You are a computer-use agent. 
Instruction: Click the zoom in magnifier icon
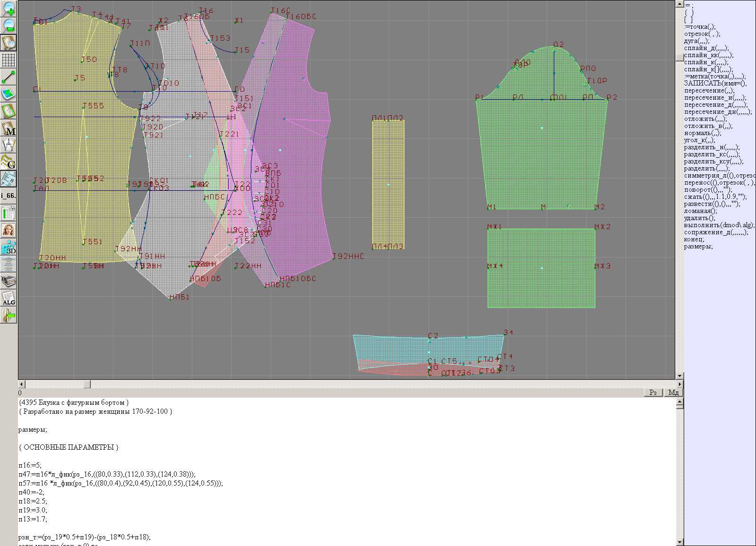9,9
